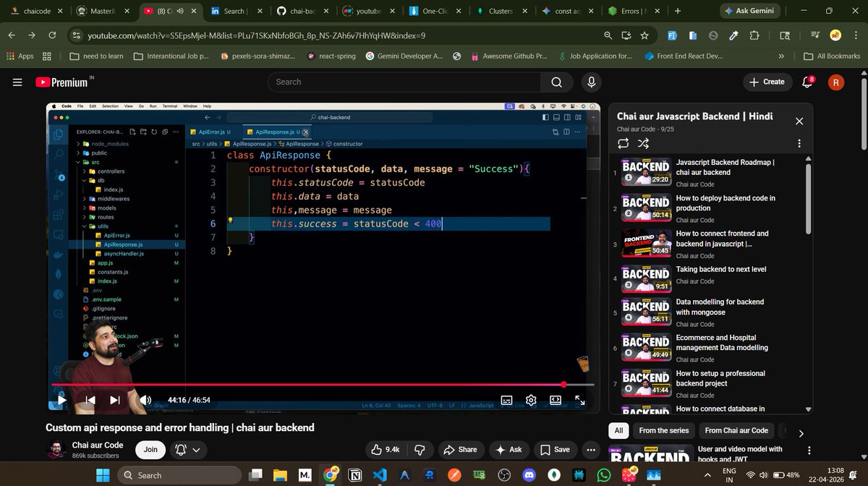The image size is (868, 486).
Task: Open the Chrome extensions puzzle icon
Action: pyautogui.click(x=754, y=35)
